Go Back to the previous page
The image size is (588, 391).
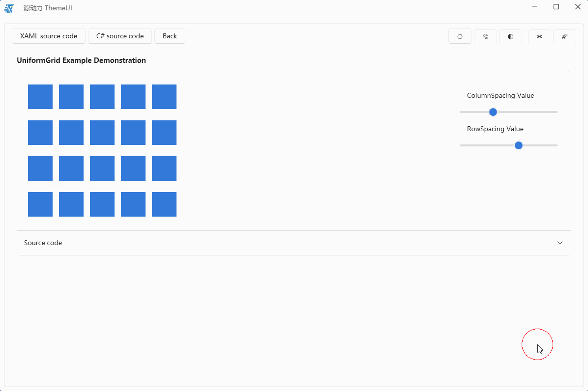click(x=170, y=36)
